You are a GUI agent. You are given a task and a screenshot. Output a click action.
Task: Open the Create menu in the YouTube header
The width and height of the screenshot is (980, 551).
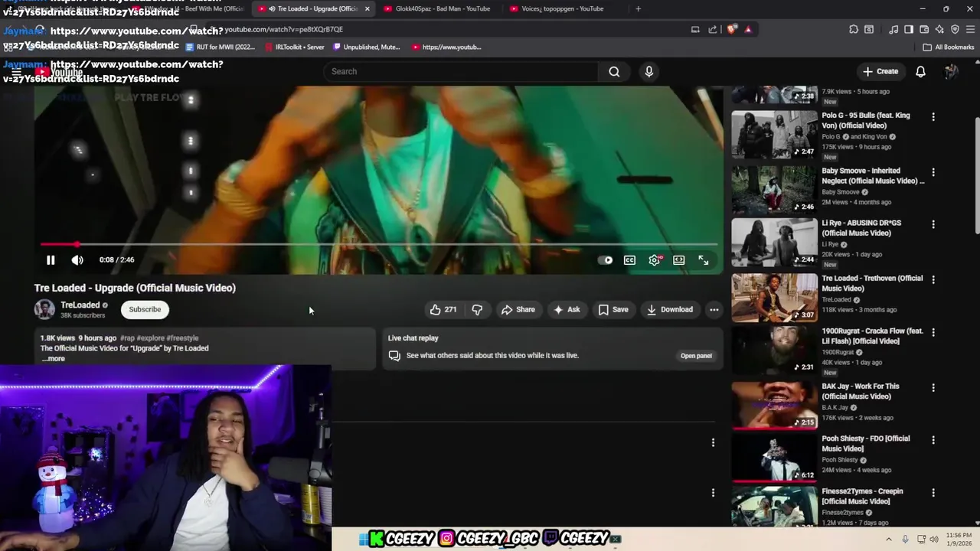[x=880, y=71]
